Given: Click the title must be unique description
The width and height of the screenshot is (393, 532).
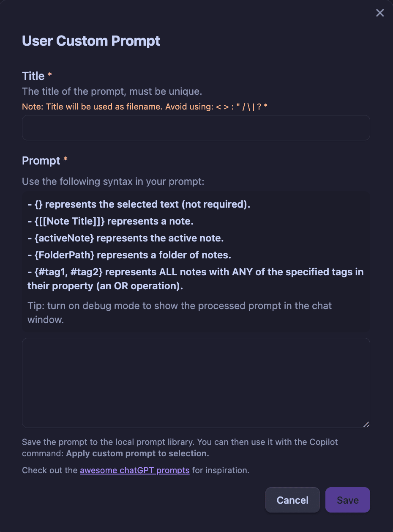Looking at the screenshot, I should coord(112,91).
